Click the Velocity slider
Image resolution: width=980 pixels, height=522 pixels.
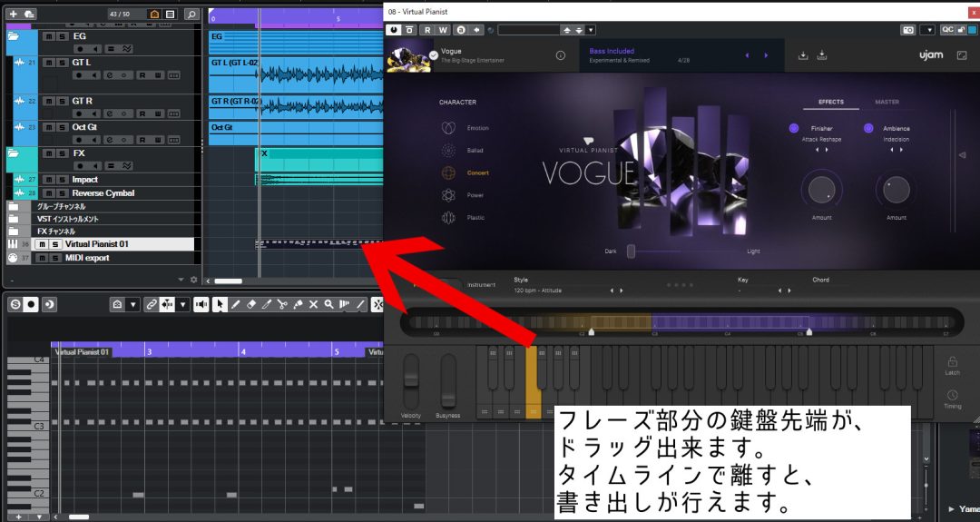point(411,379)
